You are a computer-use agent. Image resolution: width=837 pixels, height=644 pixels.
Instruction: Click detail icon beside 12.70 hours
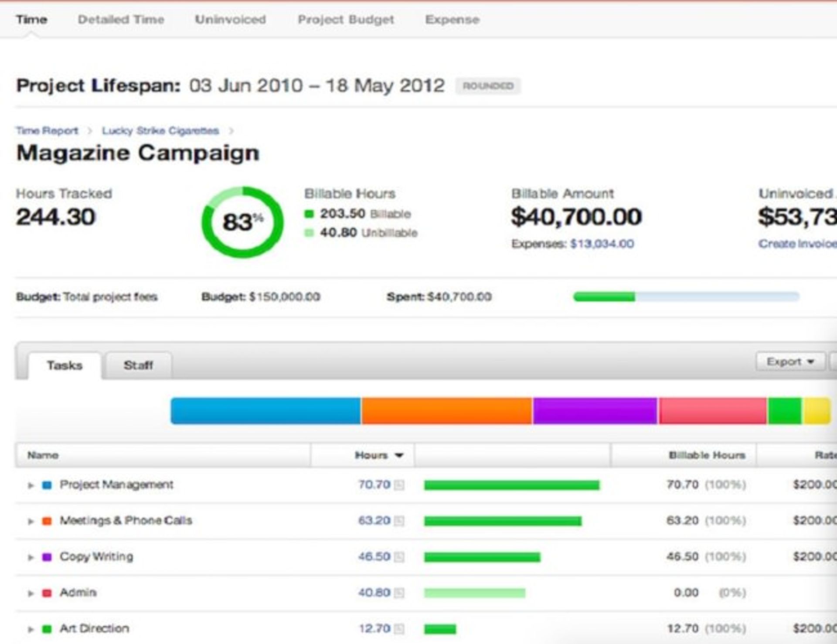(x=399, y=629)
